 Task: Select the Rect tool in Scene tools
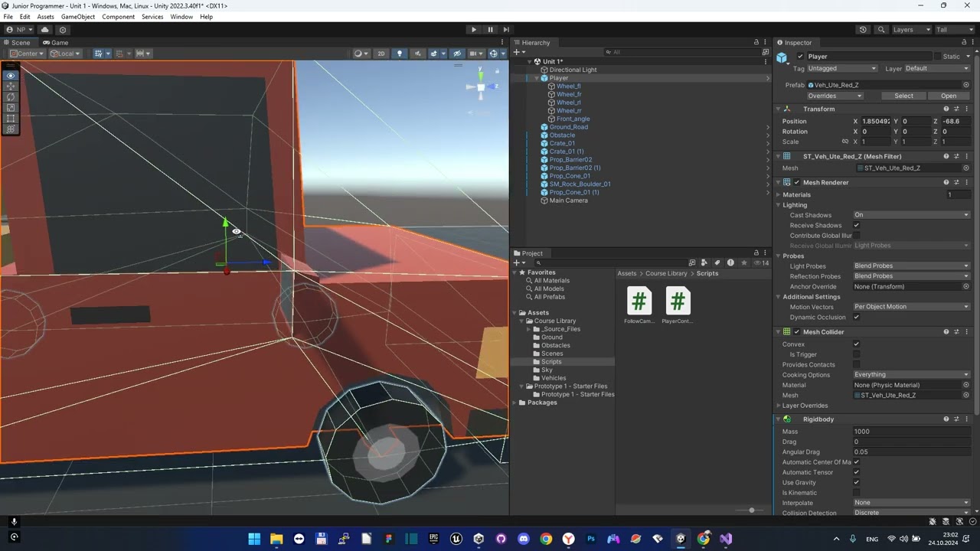(11, 119)
